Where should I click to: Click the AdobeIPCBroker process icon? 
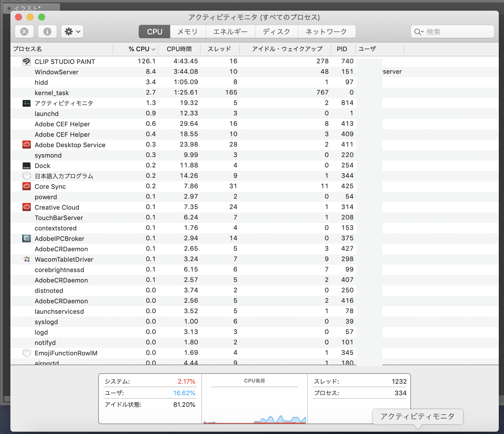(x=27, y=238)
